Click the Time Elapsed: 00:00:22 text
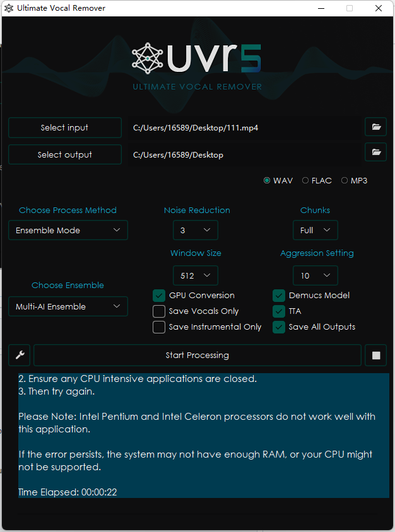The image size is (395, 532). [68, 492]
